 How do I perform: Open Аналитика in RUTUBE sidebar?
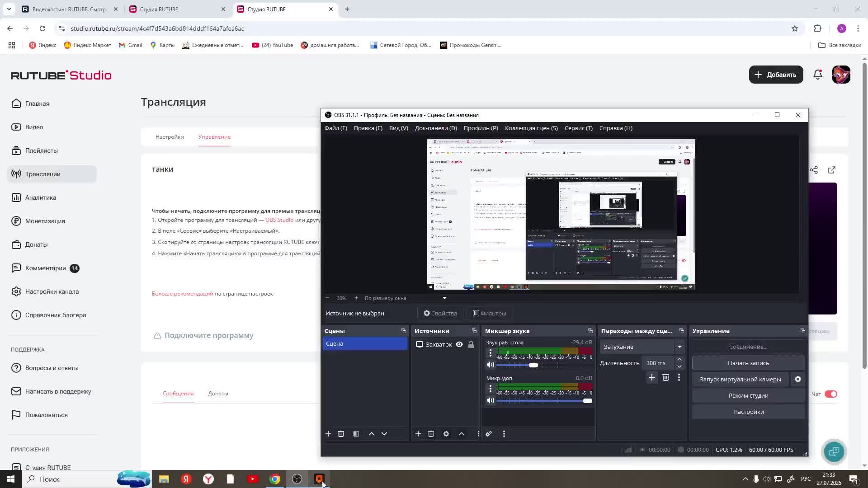(x=52, y=197)
